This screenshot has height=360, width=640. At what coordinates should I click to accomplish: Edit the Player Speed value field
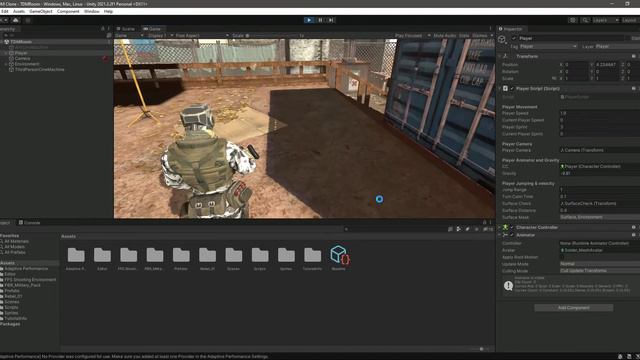pos(600,113)
